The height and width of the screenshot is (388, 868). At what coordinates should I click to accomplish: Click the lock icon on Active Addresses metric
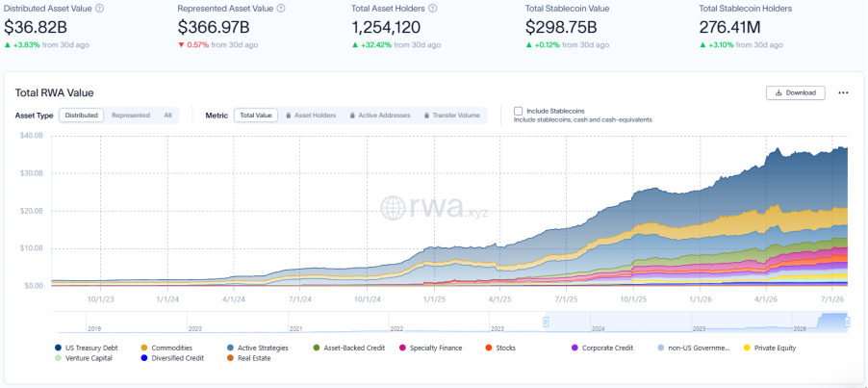click(x=352, y=116)
